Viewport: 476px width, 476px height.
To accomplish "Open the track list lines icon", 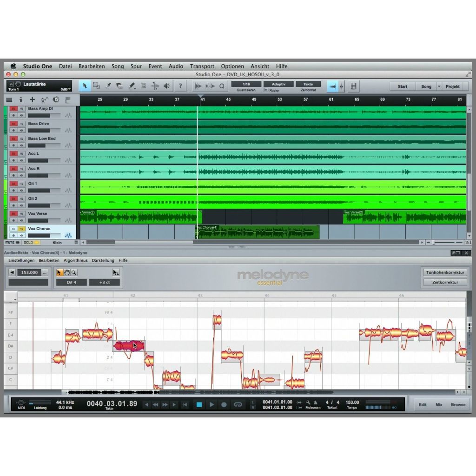I will [x=9, y=99].
